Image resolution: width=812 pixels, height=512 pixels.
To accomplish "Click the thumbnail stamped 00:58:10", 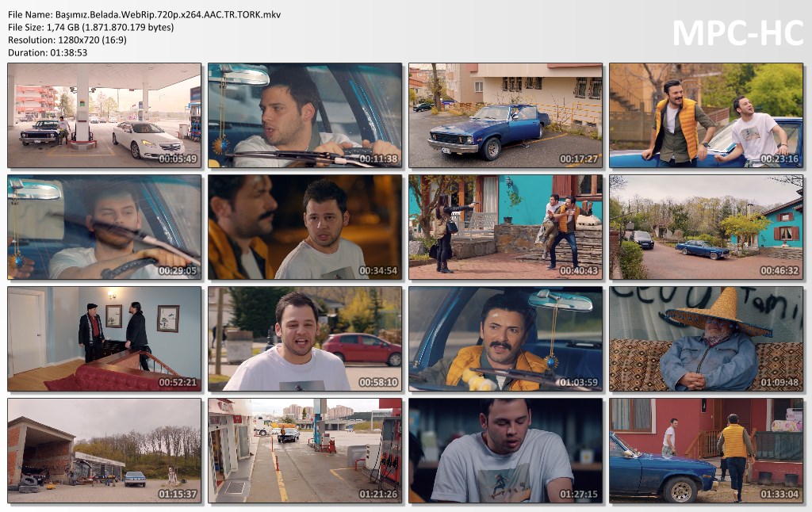I will (x=305, y=339).
